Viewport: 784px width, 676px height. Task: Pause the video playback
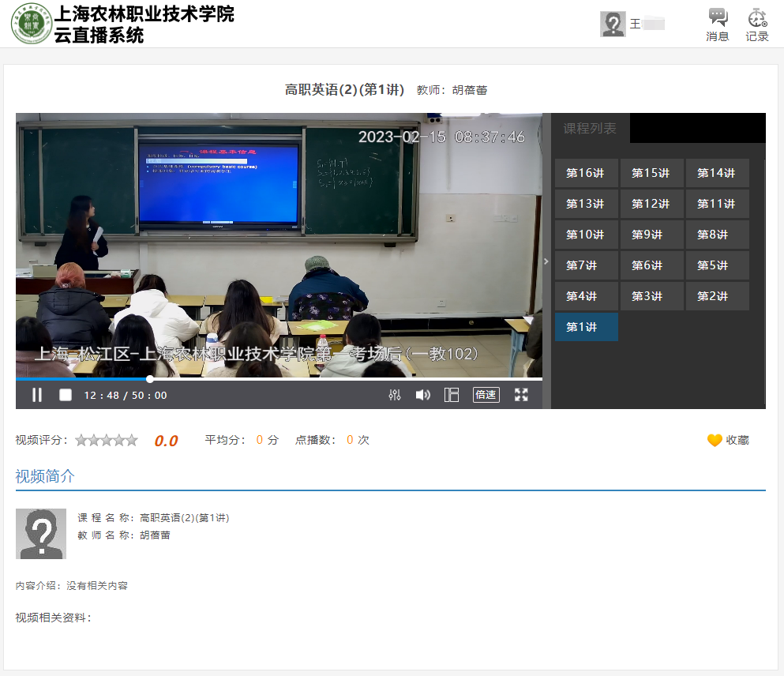pos(37,395)
